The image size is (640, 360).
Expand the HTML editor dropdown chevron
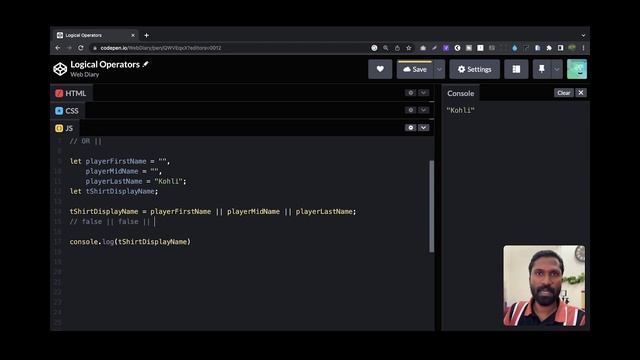(423, 93)
